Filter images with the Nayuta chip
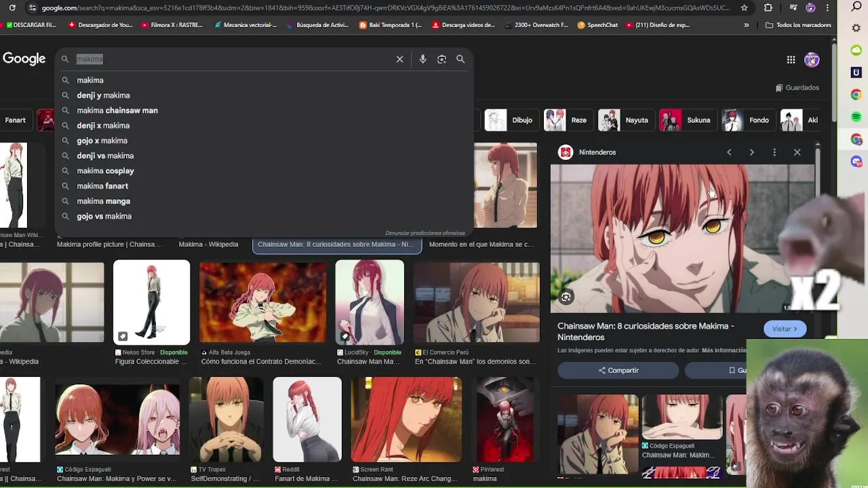This screenshot has height=488, width=868. pyautogui.click(x=625, y=120)
